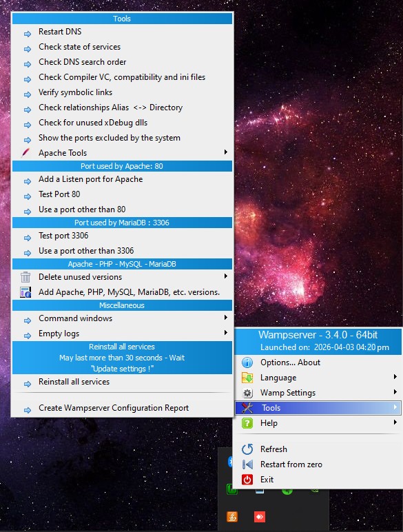Screen dimensions: 403x532
Task: Click the arrow icon beside Check state of services
Action: pos(28,49)
